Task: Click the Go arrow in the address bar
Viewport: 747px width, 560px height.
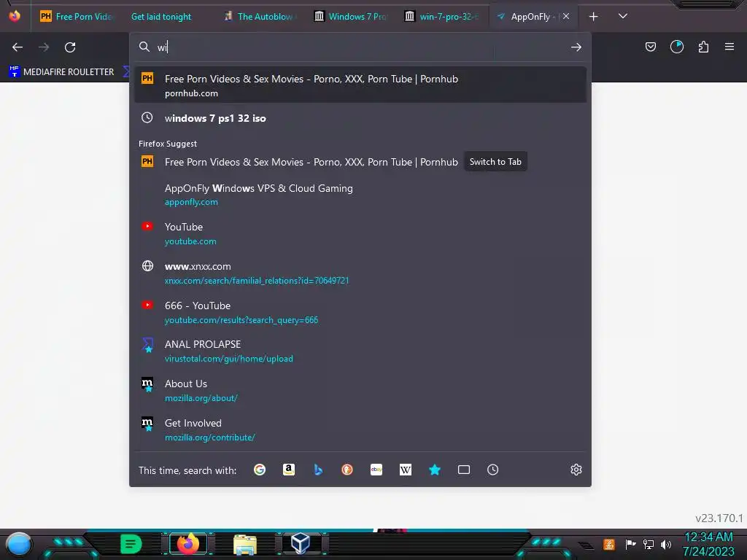Action: 576,47
